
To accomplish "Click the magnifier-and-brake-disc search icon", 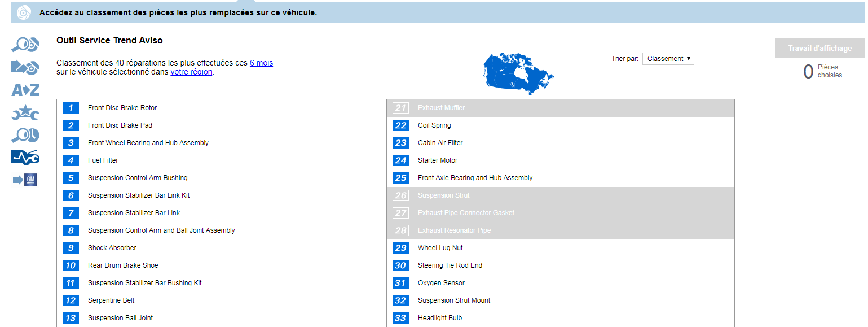I will (25, 44).
